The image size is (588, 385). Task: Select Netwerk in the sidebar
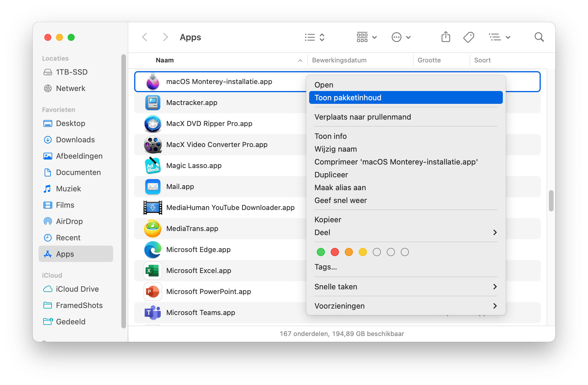[x=76, y=88]
